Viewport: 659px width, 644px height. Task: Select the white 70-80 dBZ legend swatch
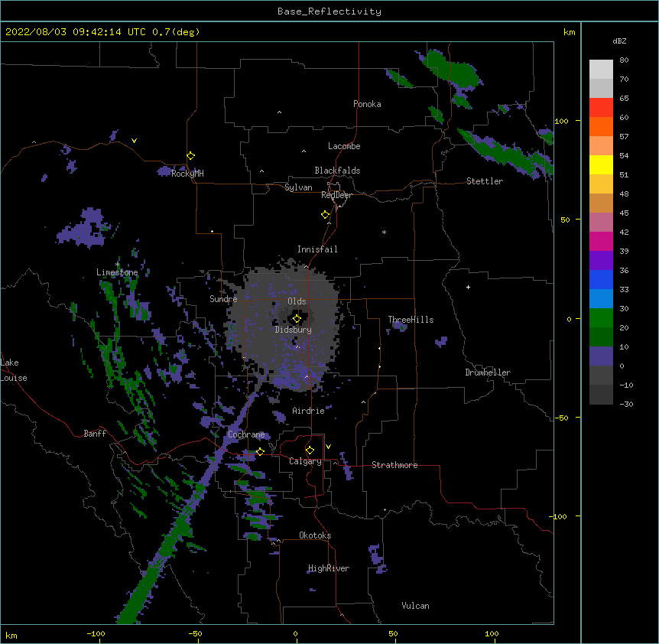tap(601, 70)
